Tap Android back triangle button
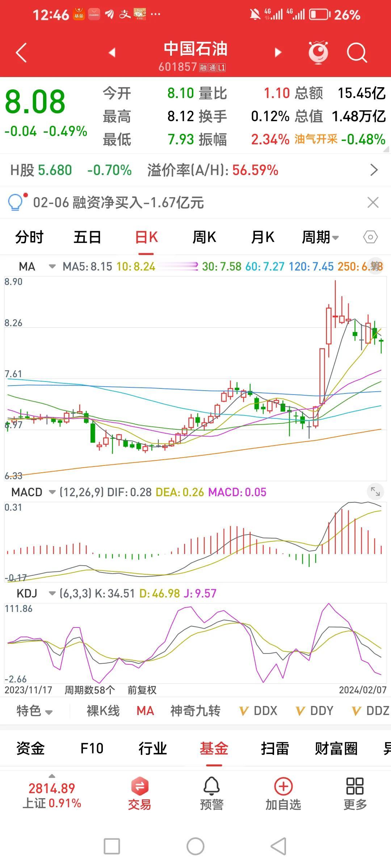This screenshot has width=391, height=868. point(279,846)
